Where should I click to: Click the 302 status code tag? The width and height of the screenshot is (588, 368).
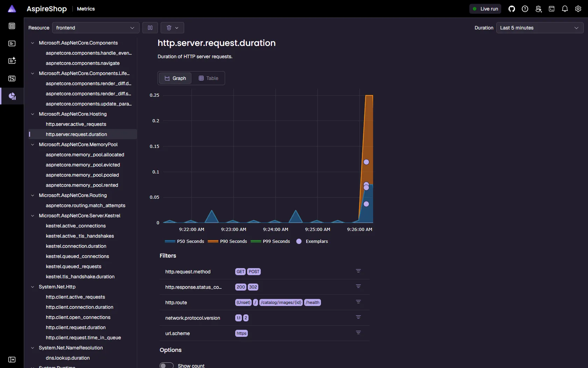253,287
